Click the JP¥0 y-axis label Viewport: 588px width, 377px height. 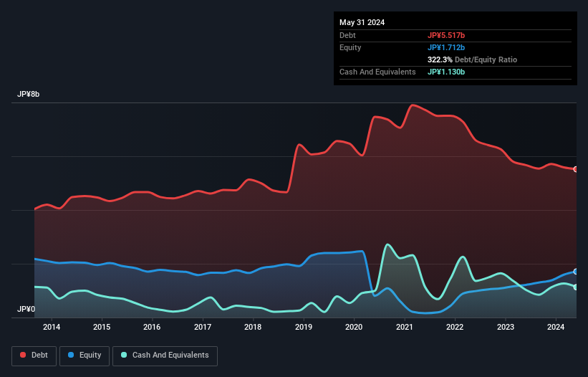pyautogui.click(x=26, y=309)
